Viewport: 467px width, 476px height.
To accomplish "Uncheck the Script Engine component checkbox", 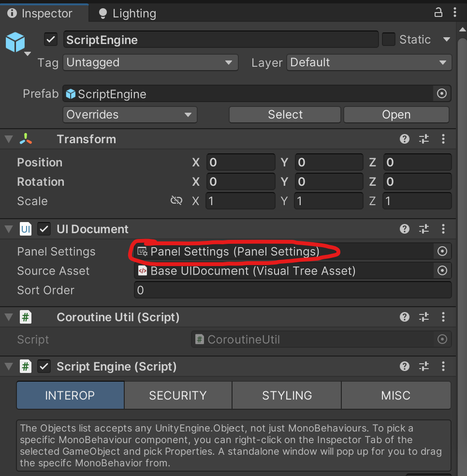I will point(44,366).
